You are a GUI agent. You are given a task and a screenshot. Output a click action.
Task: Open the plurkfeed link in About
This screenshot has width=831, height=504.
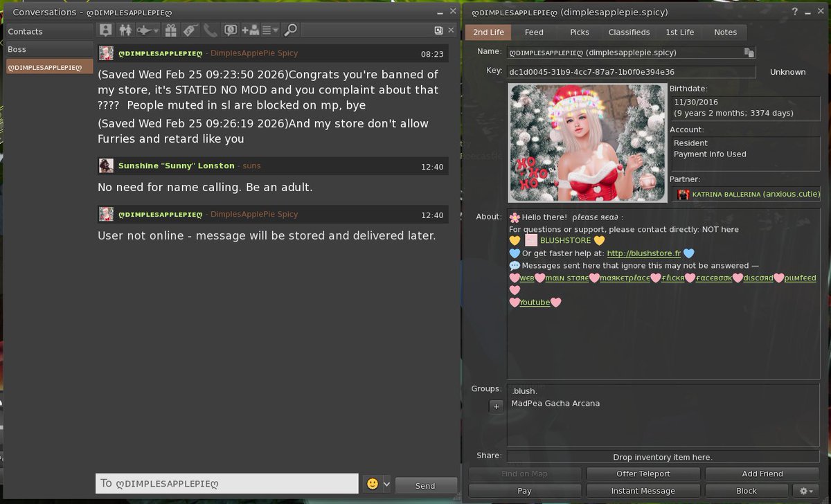[x=801, y=278]
